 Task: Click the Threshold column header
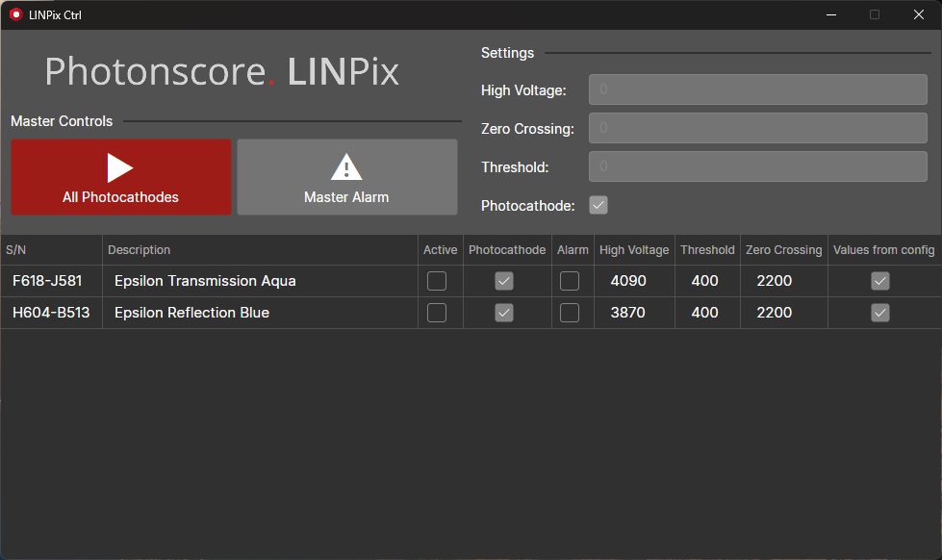click(707, 250)
